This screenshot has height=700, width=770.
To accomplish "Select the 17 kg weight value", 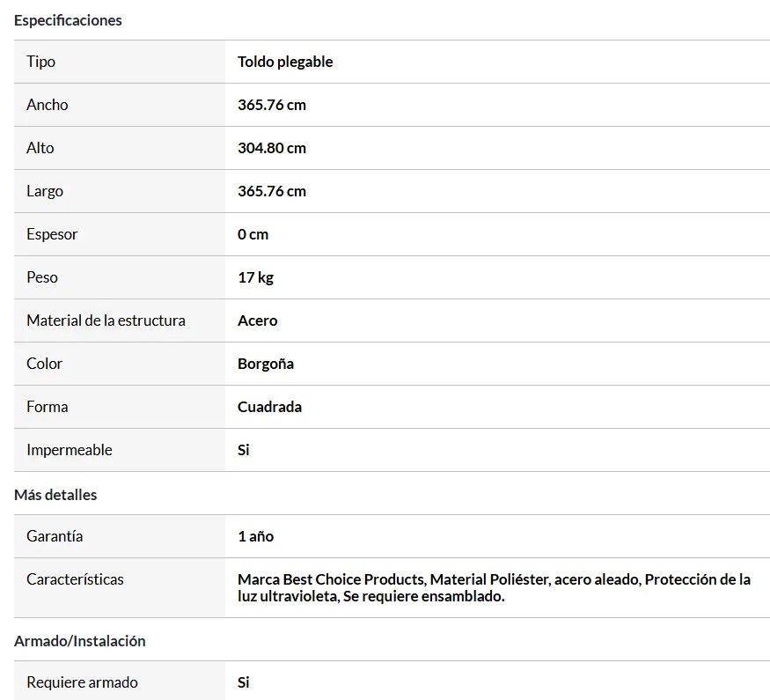I will 256,278.
